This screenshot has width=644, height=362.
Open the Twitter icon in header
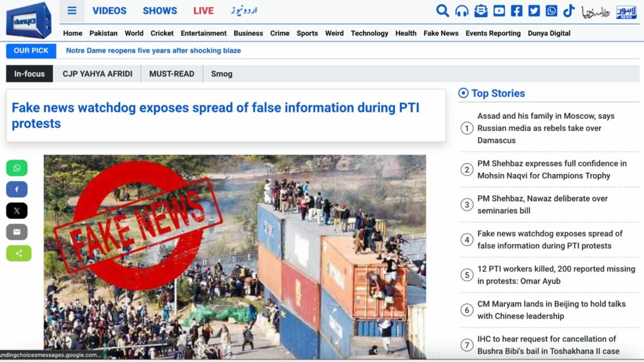(534, 11)
